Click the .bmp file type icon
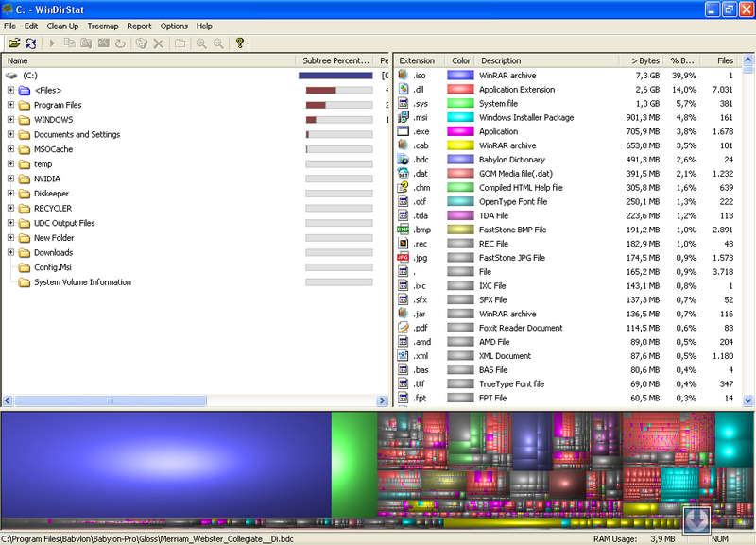 [x=404, y=230]
